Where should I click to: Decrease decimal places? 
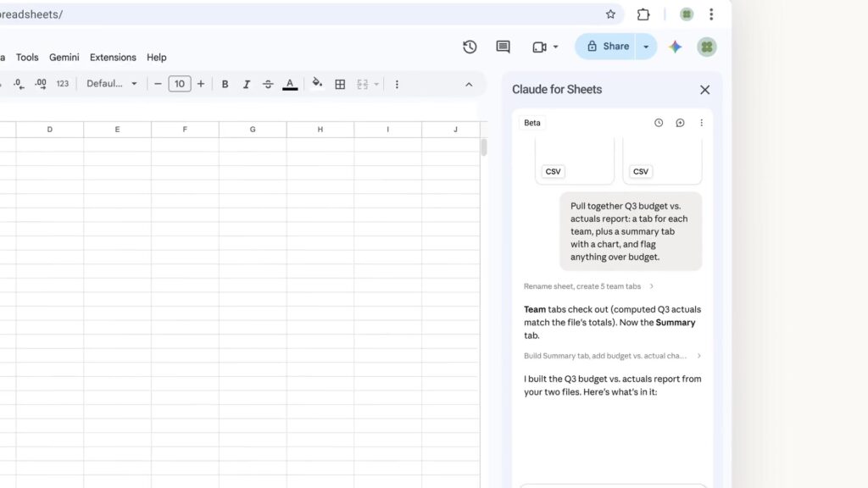(19, 84)
